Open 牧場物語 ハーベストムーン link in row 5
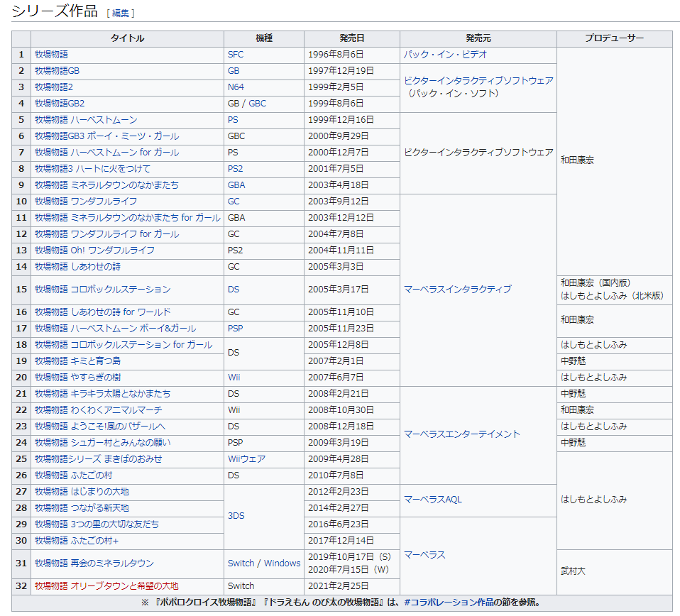Image resolution: width=680 pixels, height=616 pixels. coord(86,120)
